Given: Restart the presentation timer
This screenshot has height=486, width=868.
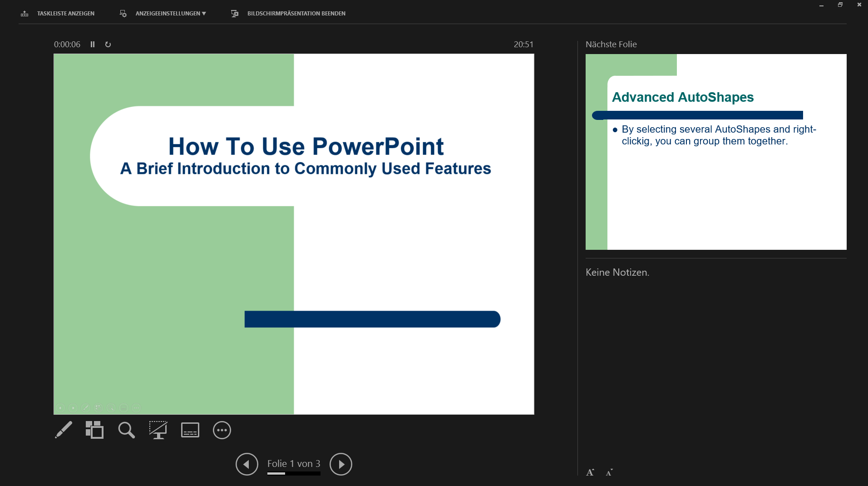Looking at the screenshot, I should tap(108, 45).
